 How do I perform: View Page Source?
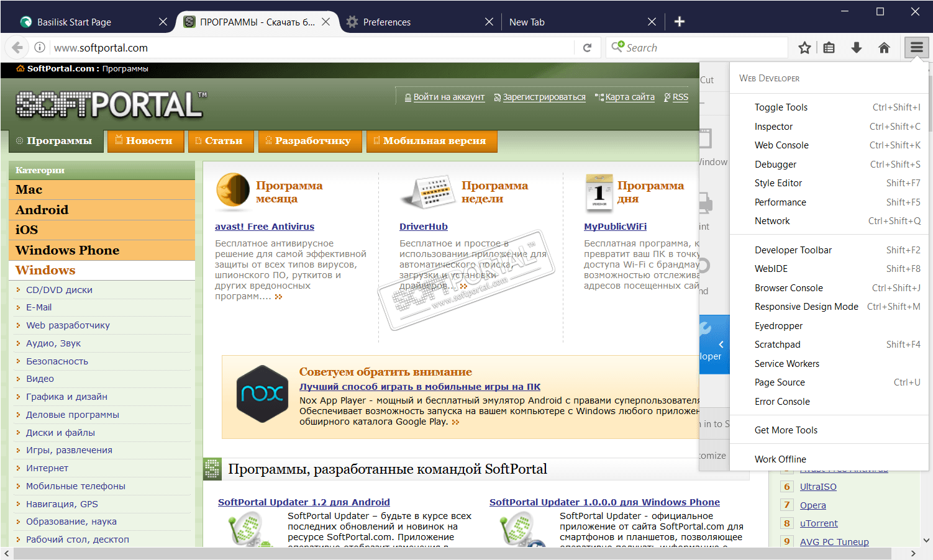tap(829, 382)
